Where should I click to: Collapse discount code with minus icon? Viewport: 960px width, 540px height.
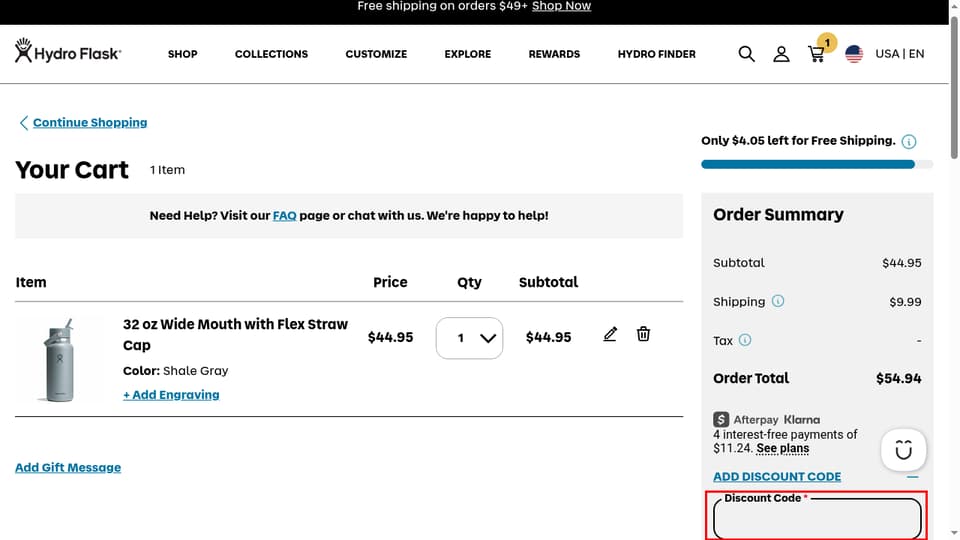pyautogui.click(x=912, y=476)
